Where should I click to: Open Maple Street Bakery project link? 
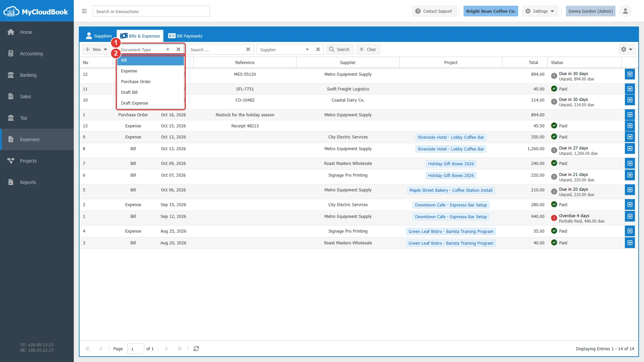click(x=451, y=190)
